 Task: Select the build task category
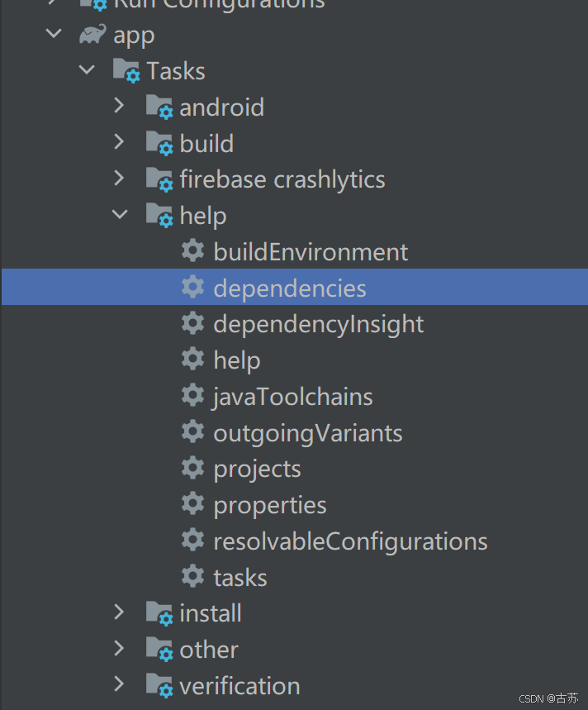(206, 142)
